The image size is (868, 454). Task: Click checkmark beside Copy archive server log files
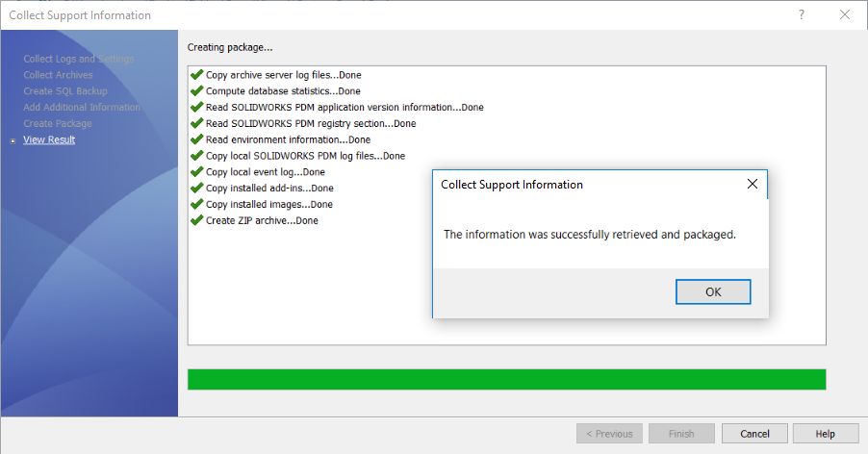pyautogui.click(x=196, y=75)
